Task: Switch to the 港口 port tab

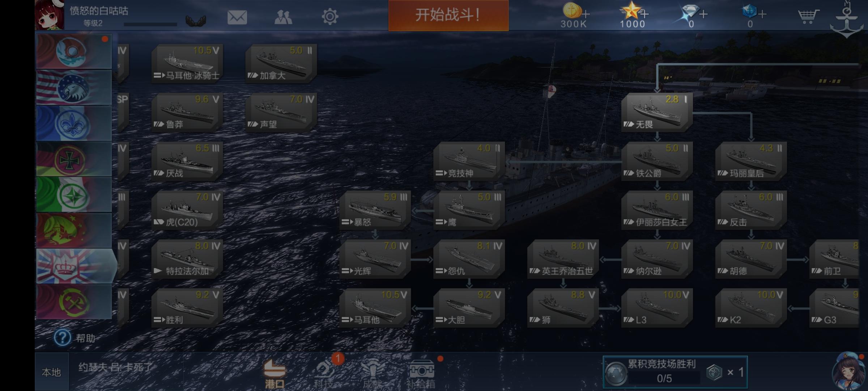Action: tap(275, 374)
